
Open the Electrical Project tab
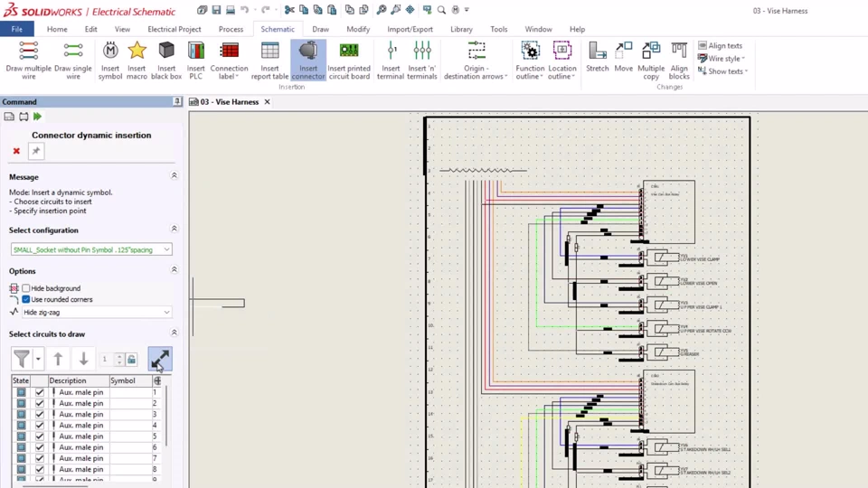[175, 29]
